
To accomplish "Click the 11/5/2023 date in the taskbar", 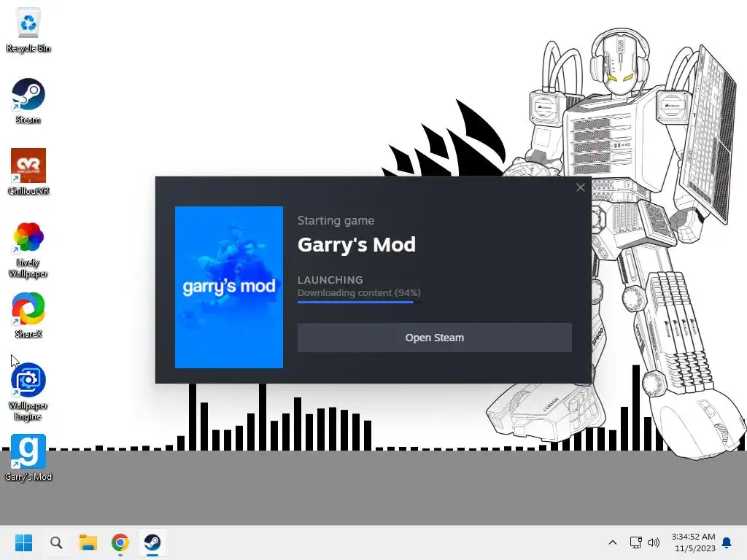I will pos(695,548).
